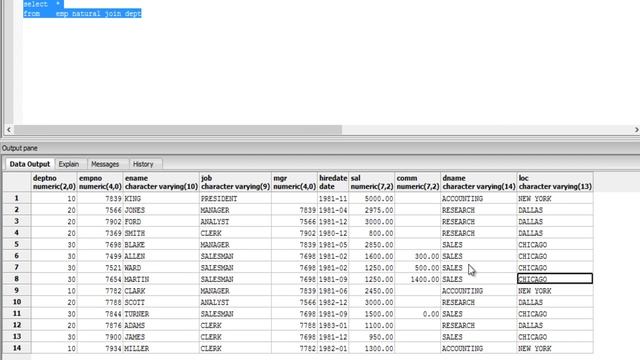Click the KING ename cell
The height and width of the screenshot is (360, 640).
pos(161,199)
